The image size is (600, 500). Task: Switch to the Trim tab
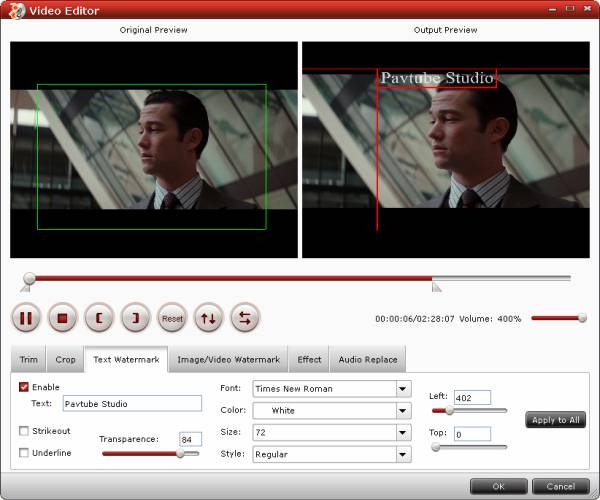(29, 359)
